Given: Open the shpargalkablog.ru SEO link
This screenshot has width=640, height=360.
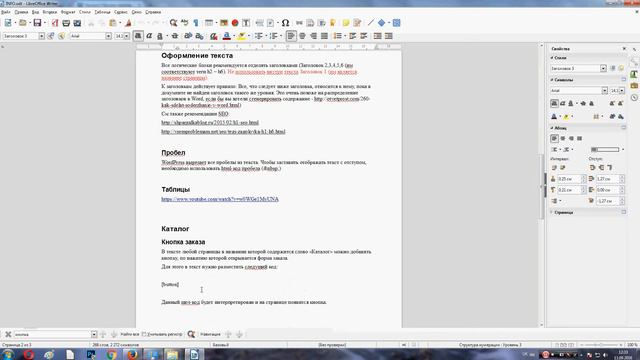Looking at the screenshot, I should click(x=210, y=122).
